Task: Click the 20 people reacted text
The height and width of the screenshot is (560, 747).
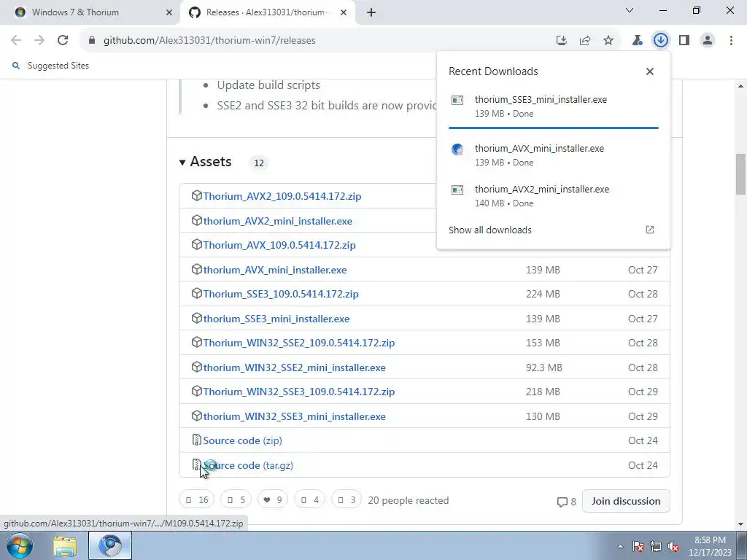Action: click(x=409, y=500)
